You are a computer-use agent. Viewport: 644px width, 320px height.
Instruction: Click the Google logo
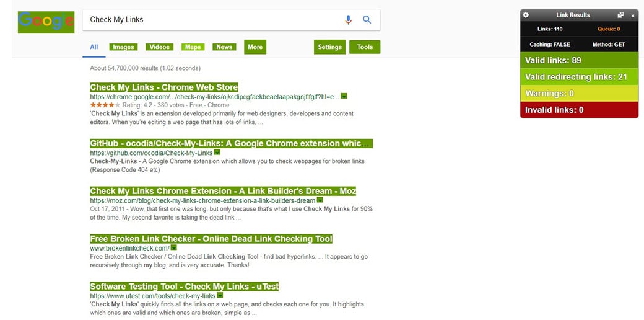[x=46, y=22]
